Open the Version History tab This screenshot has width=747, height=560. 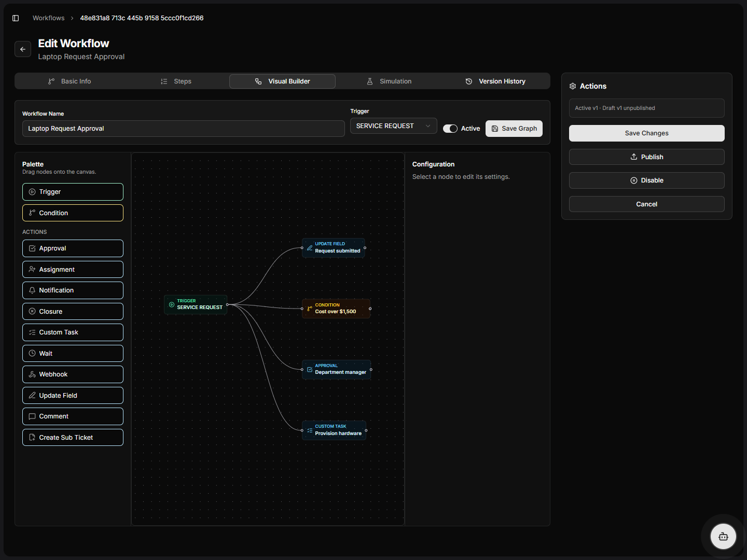(495, 81)
